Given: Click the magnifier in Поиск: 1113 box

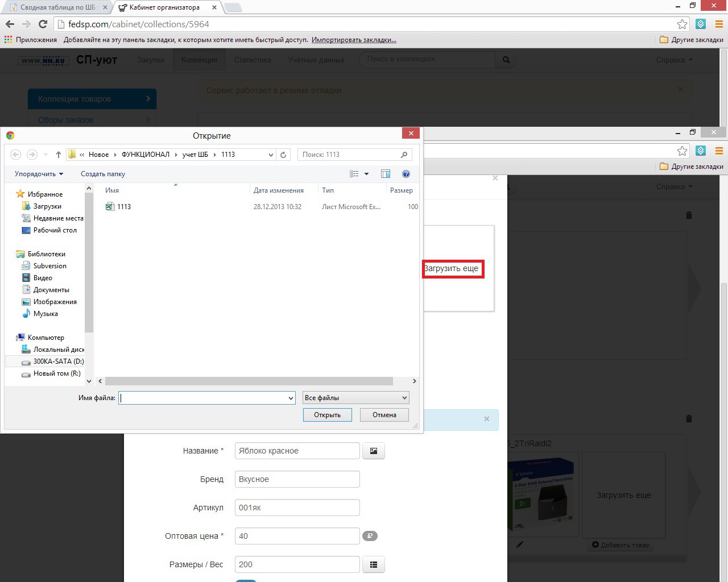Looking at the screenshot, I should pyautogui.click(x=404, y=155).
